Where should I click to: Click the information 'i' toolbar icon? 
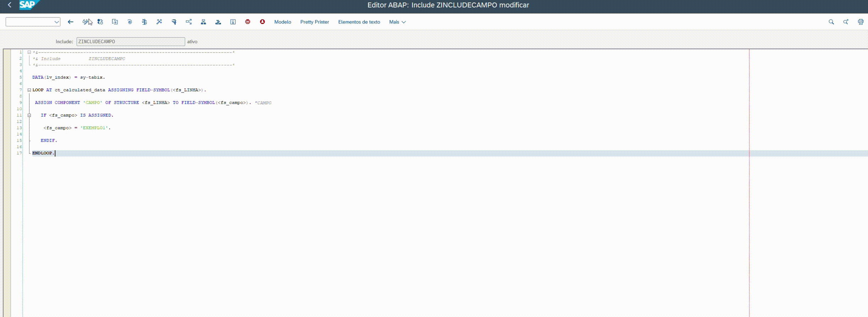point(233,22)
